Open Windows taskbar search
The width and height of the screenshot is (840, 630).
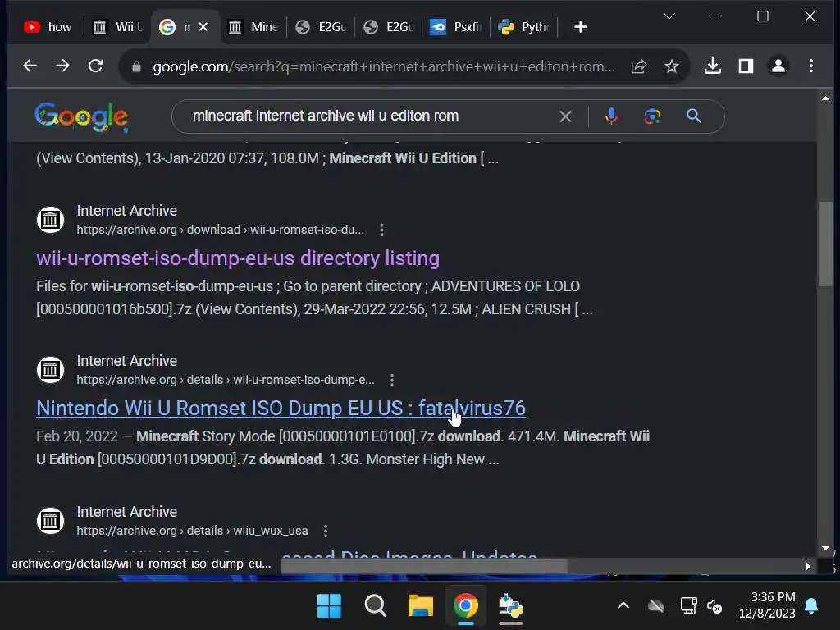click(x=375, y=606)
